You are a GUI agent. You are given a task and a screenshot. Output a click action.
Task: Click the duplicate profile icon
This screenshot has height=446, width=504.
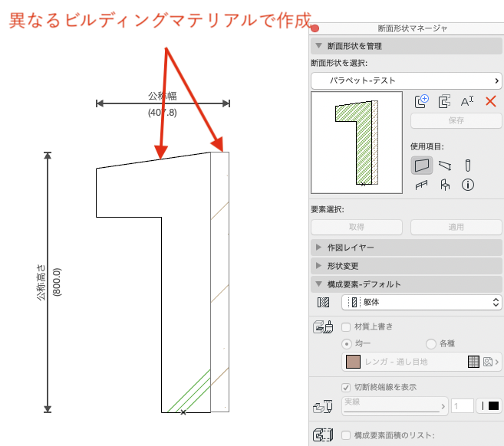(444, 101)
